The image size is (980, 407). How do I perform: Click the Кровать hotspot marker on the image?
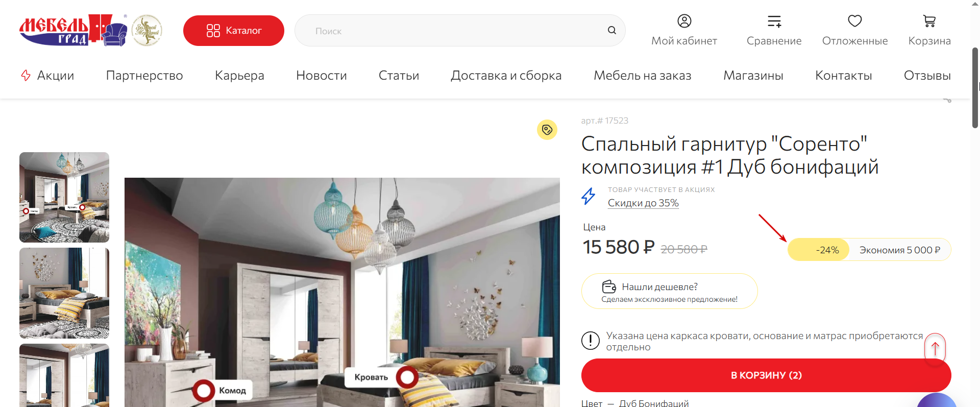pyautogui.click(x=407, y=377)
